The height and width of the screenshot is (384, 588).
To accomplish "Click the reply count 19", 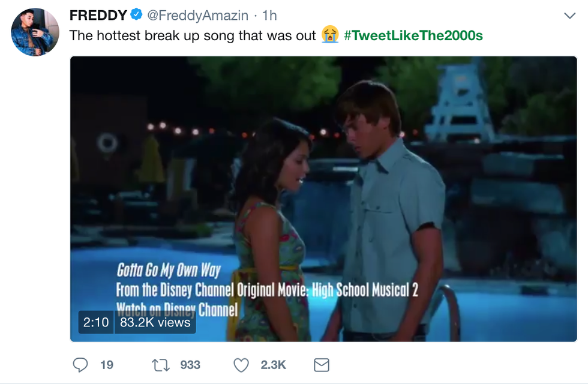I will pyautogui.click(x=107, y=365).
